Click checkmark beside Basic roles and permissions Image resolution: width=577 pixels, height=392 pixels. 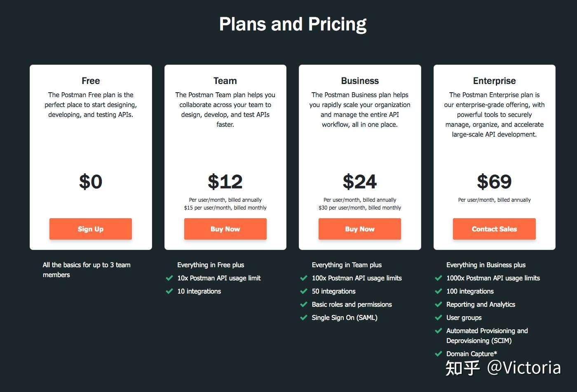[x=304, y=304]
